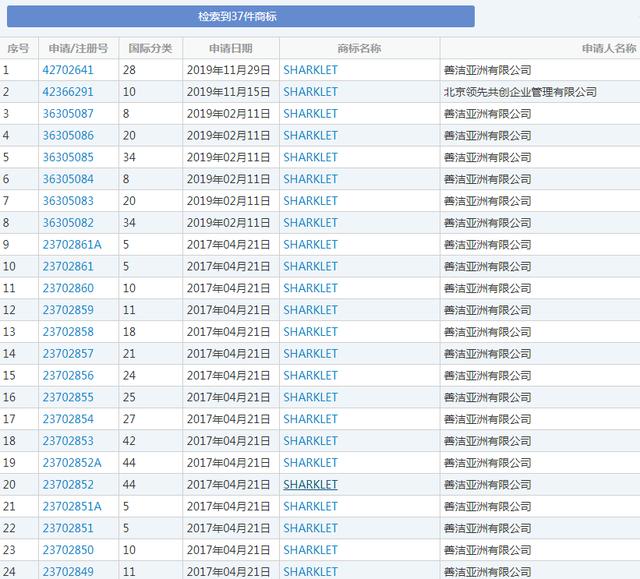Click the '检索到37件商标' results banner
The image size is (640, 579).
pyautogui.click(x=237, y=16)
